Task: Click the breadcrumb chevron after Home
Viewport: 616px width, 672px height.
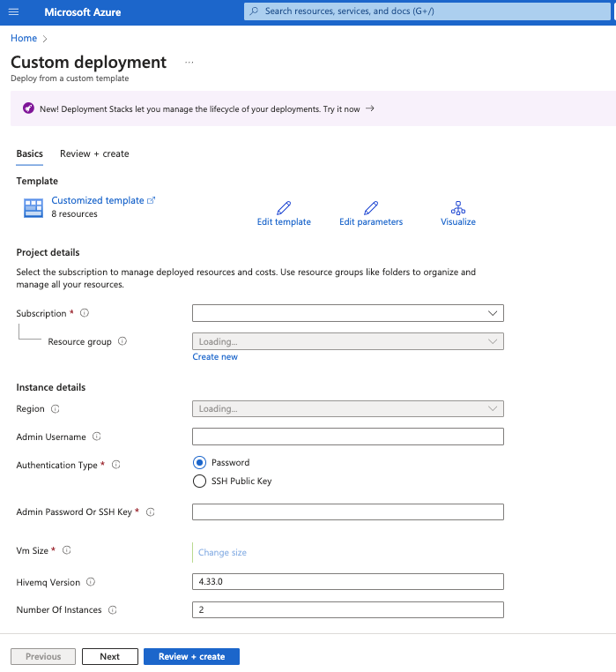Action: point(45,39)
